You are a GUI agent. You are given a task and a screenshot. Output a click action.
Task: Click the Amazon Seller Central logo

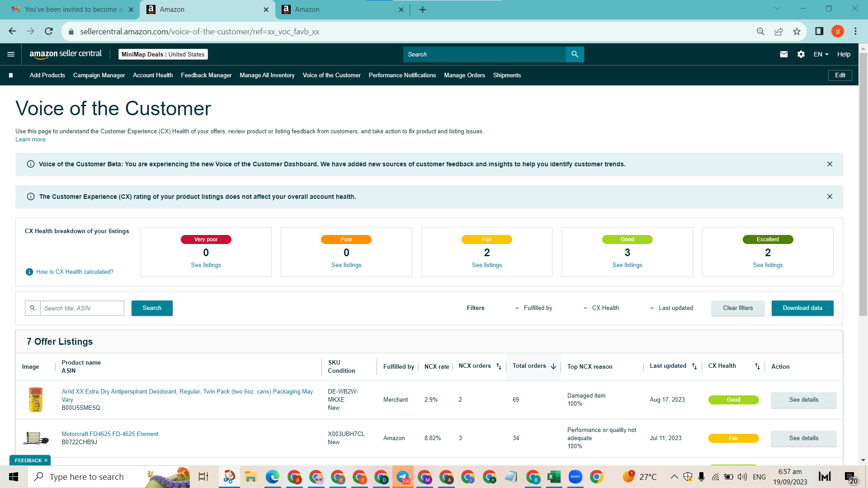point(66,54)
